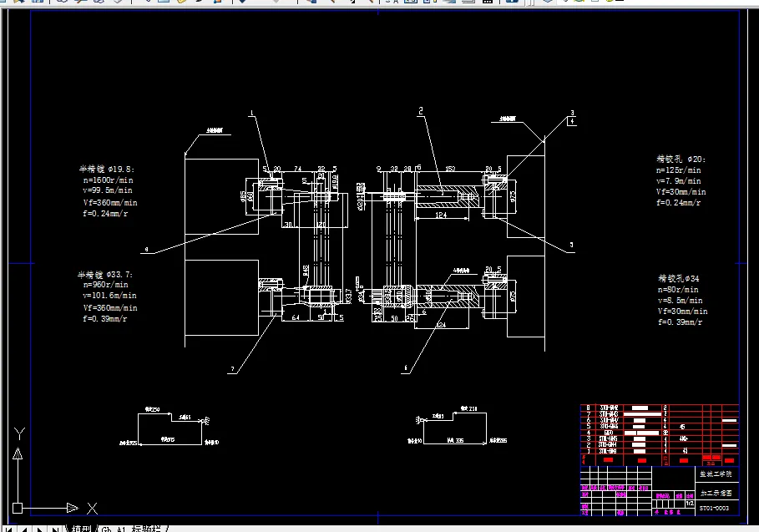Select drawing number ST01-0003 in title block
Screen dimensions: 759x532
tap(714, 509)
